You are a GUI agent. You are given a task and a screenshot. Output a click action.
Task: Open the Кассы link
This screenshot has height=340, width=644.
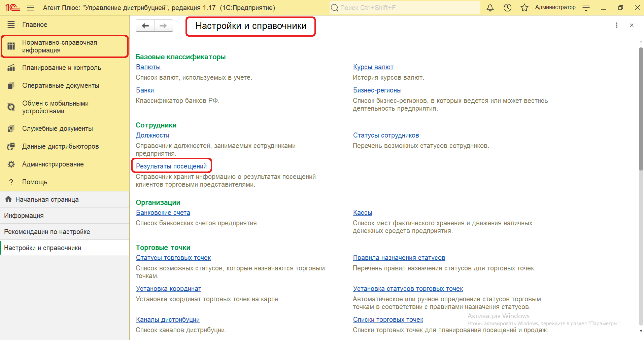point(363,213)
